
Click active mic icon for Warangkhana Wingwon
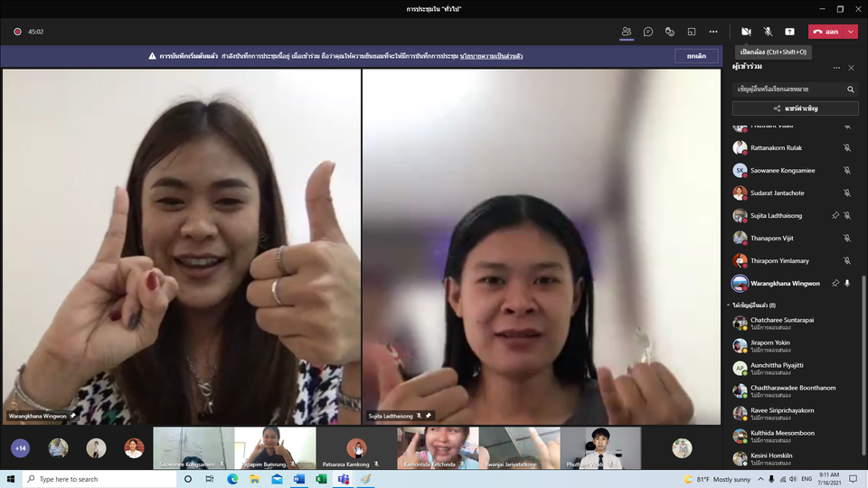847,283
